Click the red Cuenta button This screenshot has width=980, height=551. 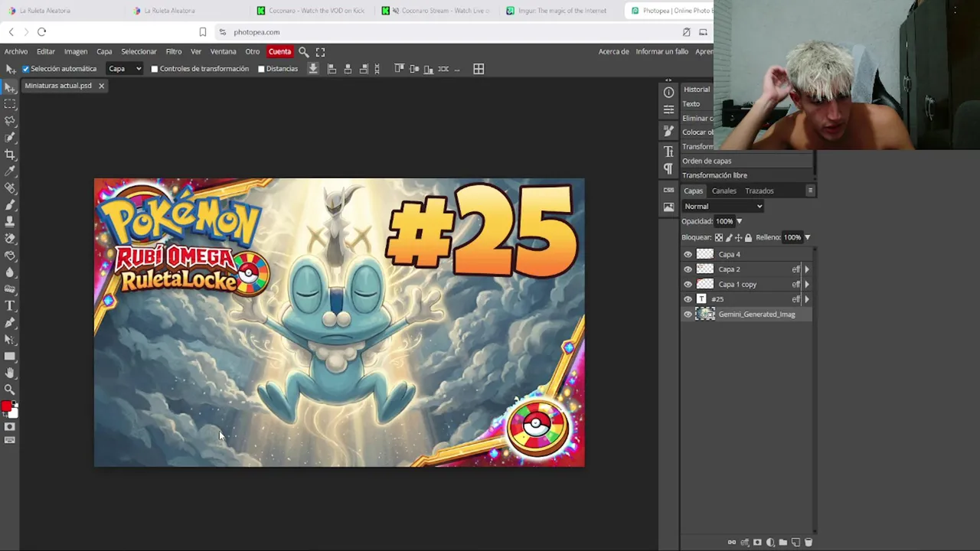(x=279, y=51)
